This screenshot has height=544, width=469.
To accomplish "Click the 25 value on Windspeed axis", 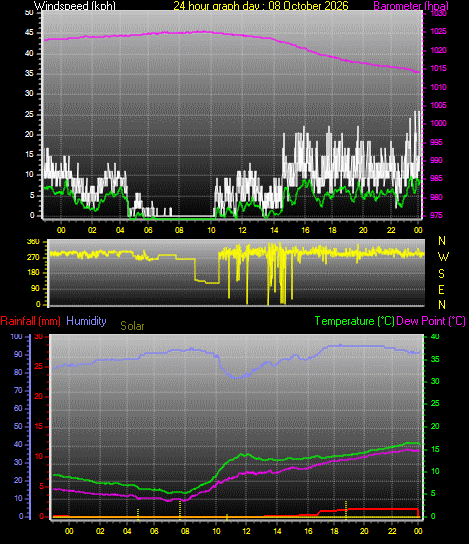I will pyautogui.click(x=29, y=114).
